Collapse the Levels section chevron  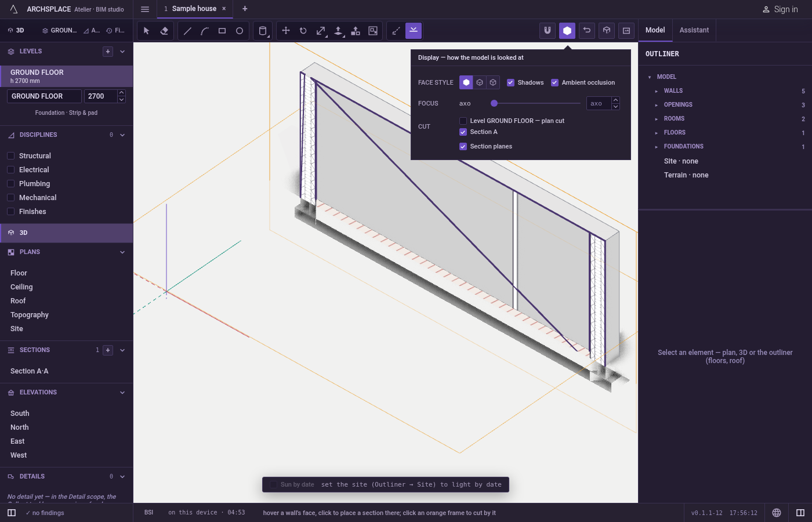[x=122, y=52]
